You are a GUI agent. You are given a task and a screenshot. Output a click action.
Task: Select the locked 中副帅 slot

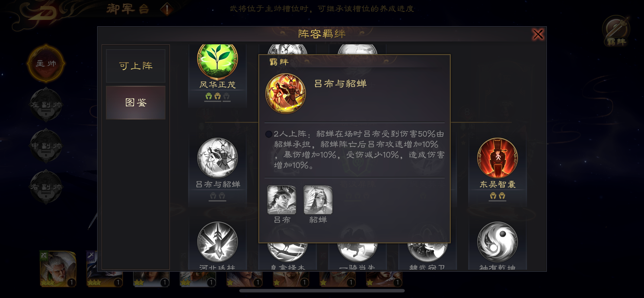[x=46, y=146]
